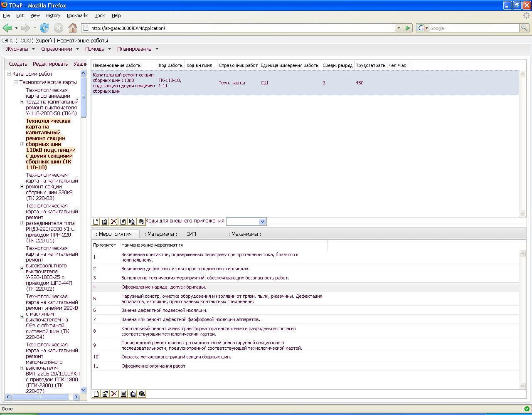
Task: Click the Firefox Stop loading icon
Action: click(x=59, y=28)
